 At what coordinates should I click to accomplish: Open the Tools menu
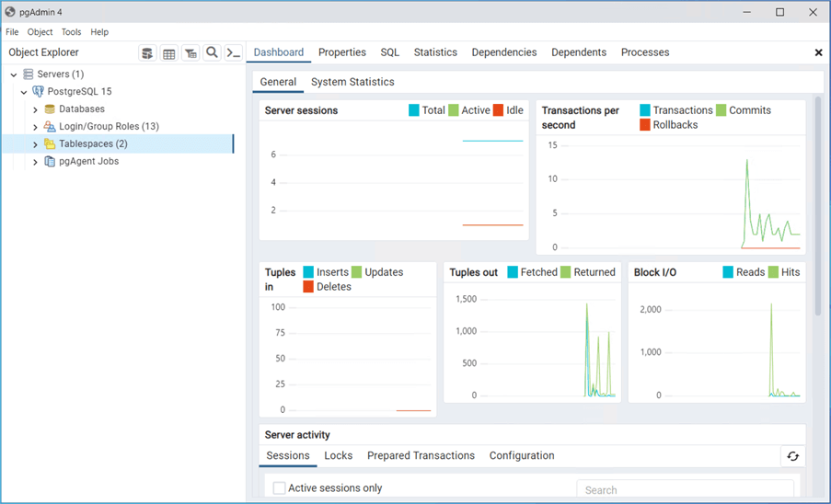coord(71,32)
